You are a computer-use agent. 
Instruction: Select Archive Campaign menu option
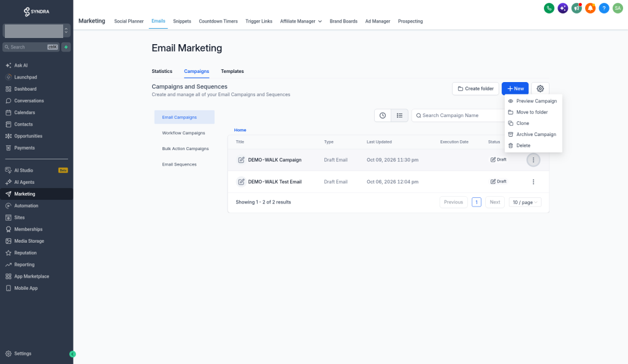point(533,134)
